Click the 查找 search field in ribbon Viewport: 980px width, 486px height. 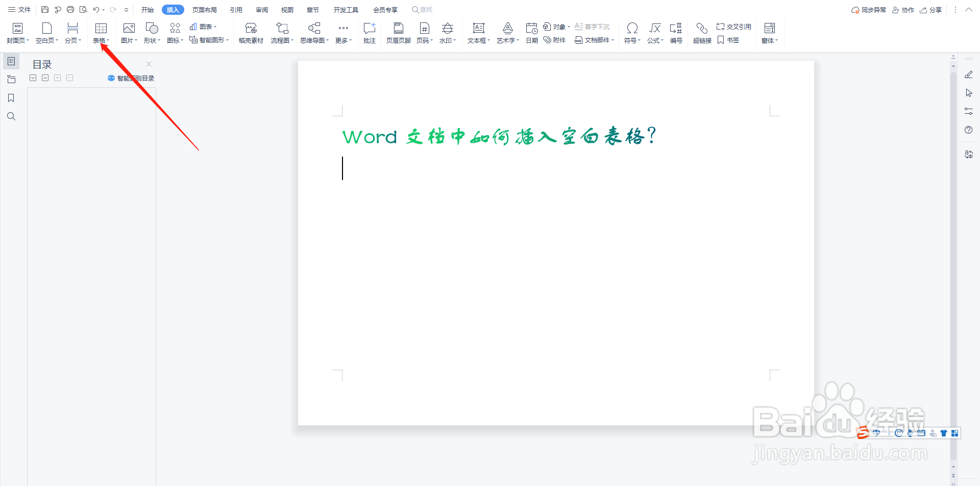(423, 10)
